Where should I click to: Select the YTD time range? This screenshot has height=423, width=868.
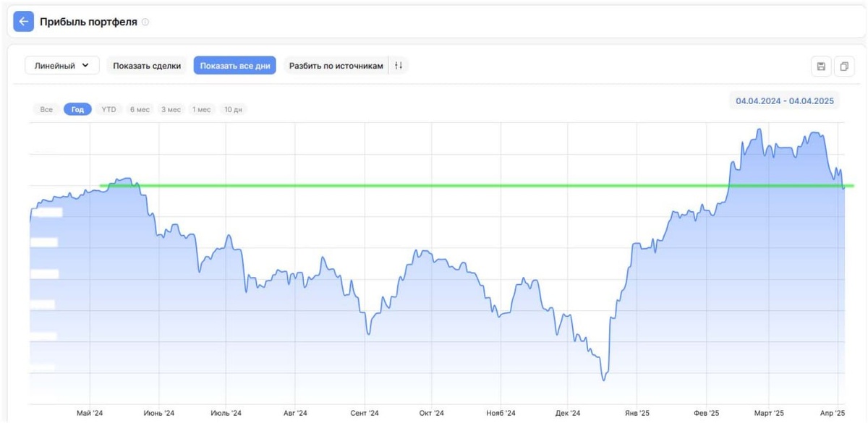(x=109, y=109)
